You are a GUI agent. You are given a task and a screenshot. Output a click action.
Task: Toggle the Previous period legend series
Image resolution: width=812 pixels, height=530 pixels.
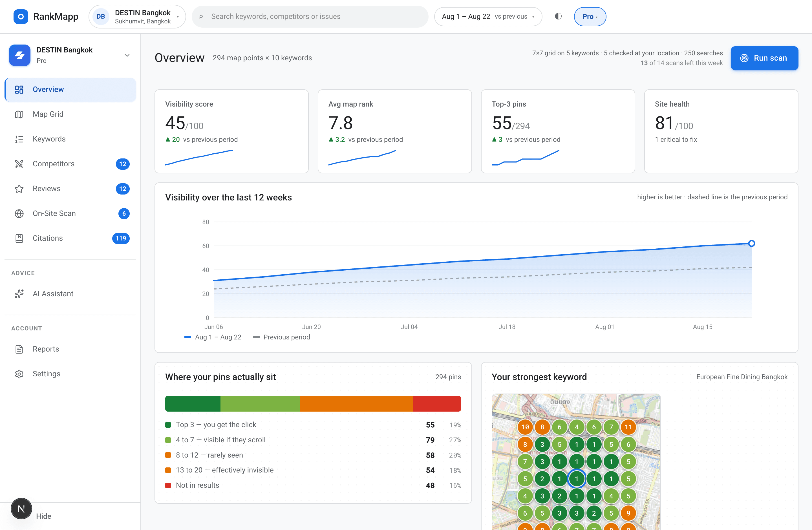281,337
